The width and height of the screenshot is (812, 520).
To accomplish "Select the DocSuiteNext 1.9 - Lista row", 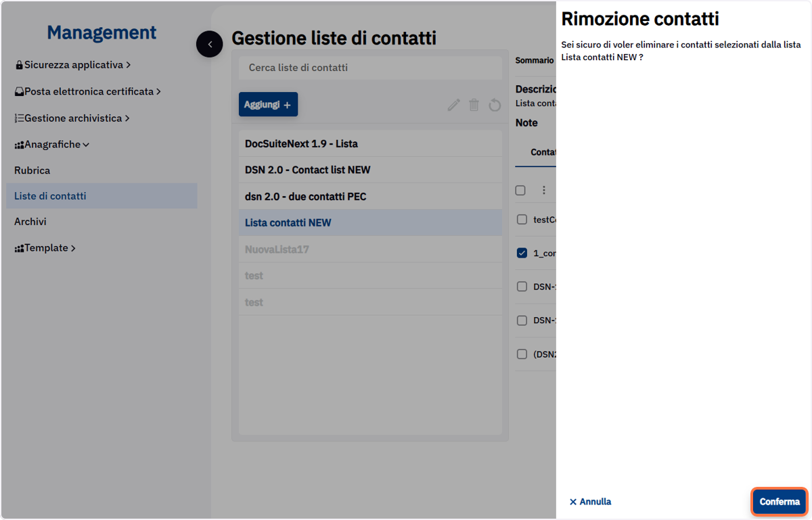I will pyautogui.click(x=370, y=144).
